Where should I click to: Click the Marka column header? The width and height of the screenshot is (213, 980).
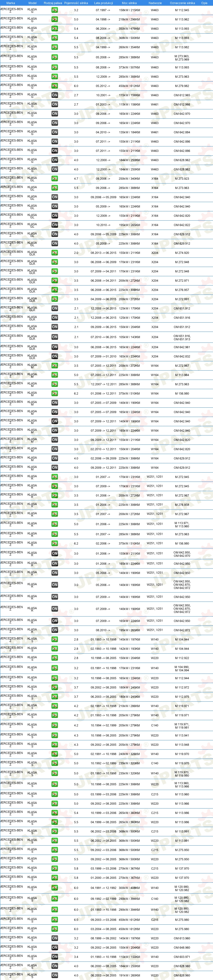click(x=11, y=3)
